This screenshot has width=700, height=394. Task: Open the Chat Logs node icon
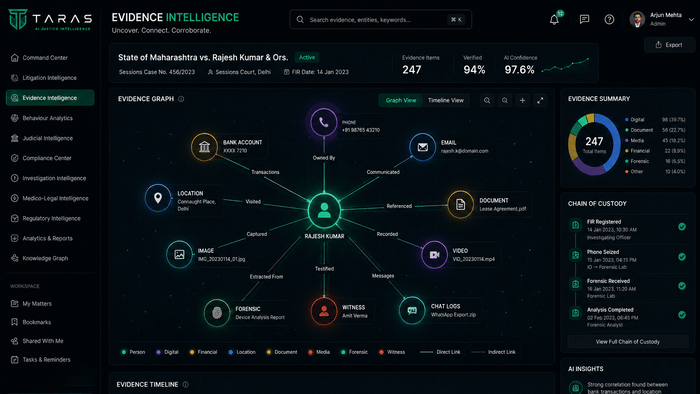pos(412,310)
